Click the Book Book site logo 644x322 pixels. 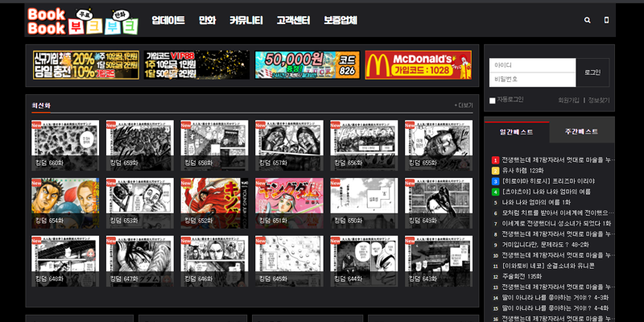pos(83,21)
